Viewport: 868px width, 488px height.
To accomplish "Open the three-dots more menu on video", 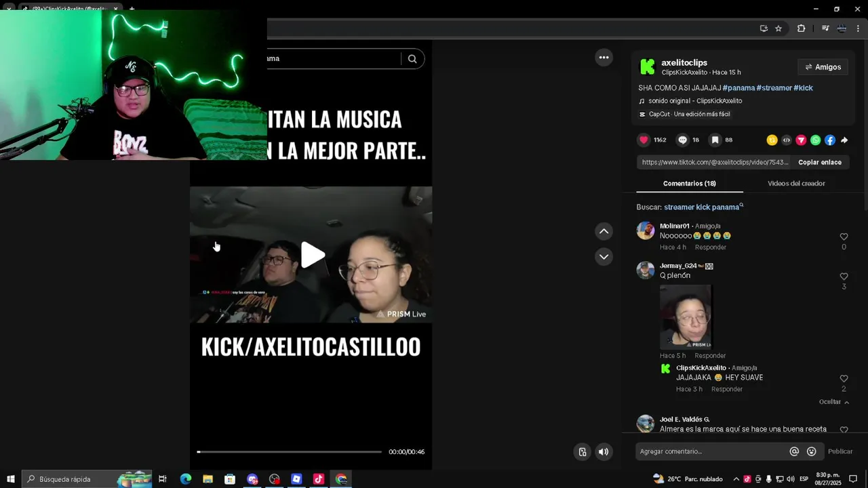I will coord(604,58).
